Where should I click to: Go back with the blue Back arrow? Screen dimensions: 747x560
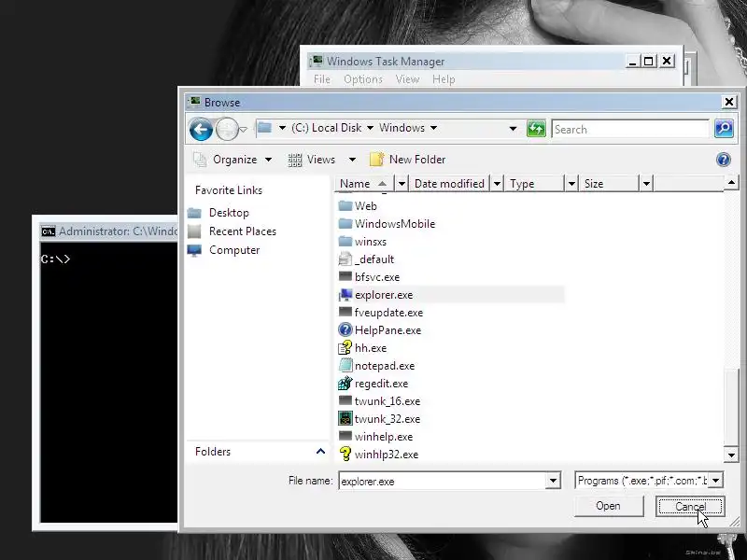(201, 129)
